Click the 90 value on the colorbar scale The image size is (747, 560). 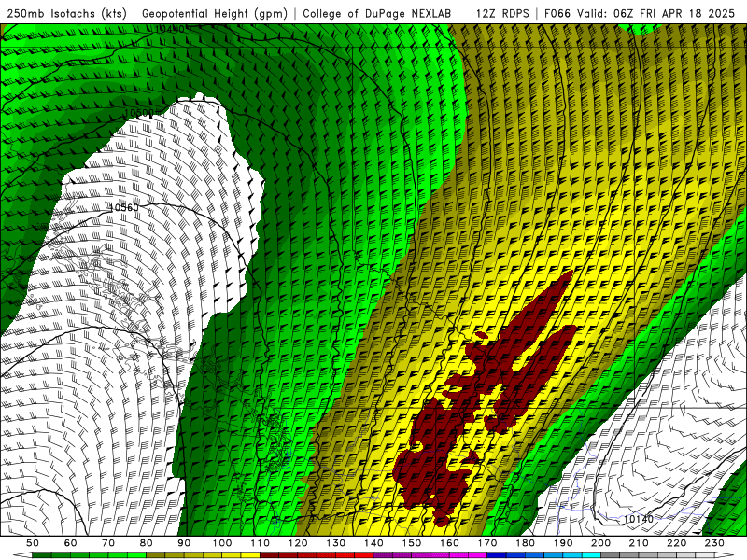184,543
